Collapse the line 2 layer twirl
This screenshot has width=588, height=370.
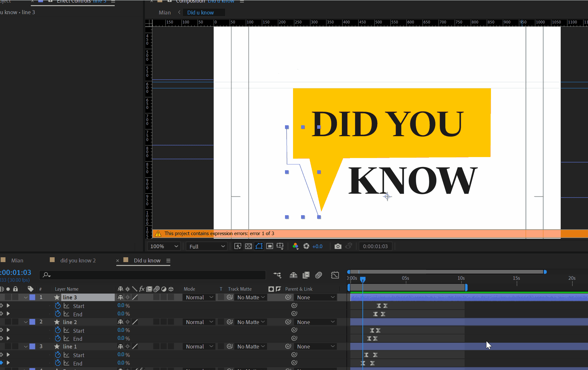(x=26, y=322)
